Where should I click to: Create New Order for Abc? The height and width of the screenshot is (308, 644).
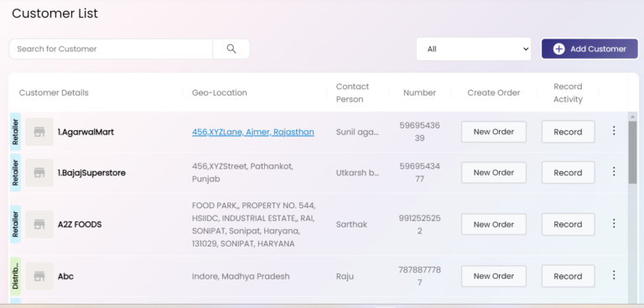494,276
